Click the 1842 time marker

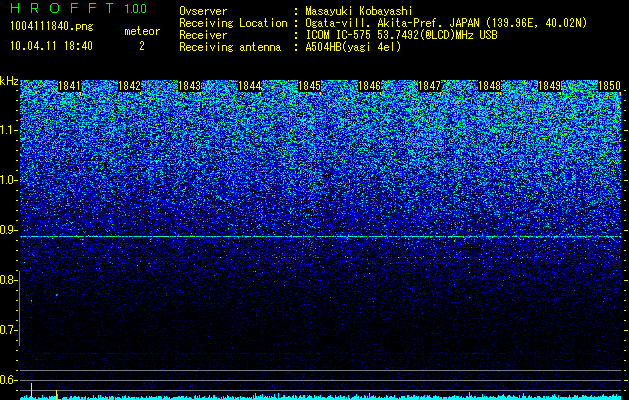tap(130, 86)
